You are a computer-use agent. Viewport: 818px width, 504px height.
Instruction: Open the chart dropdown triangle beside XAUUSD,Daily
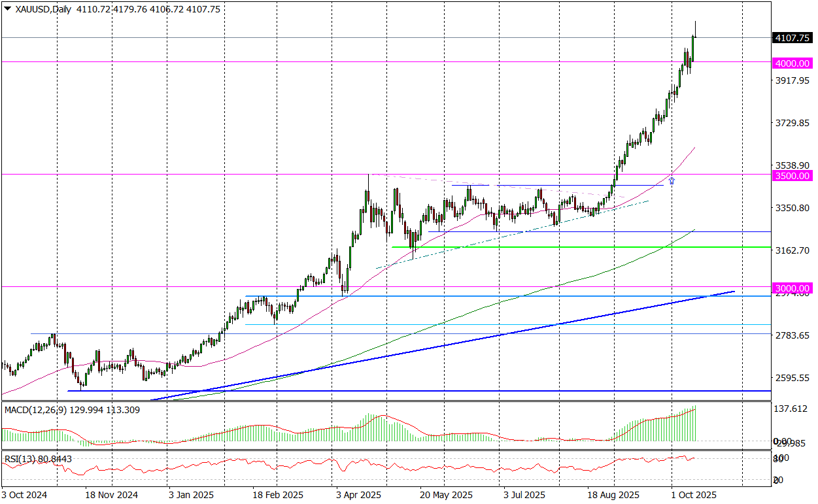[7, 9]
